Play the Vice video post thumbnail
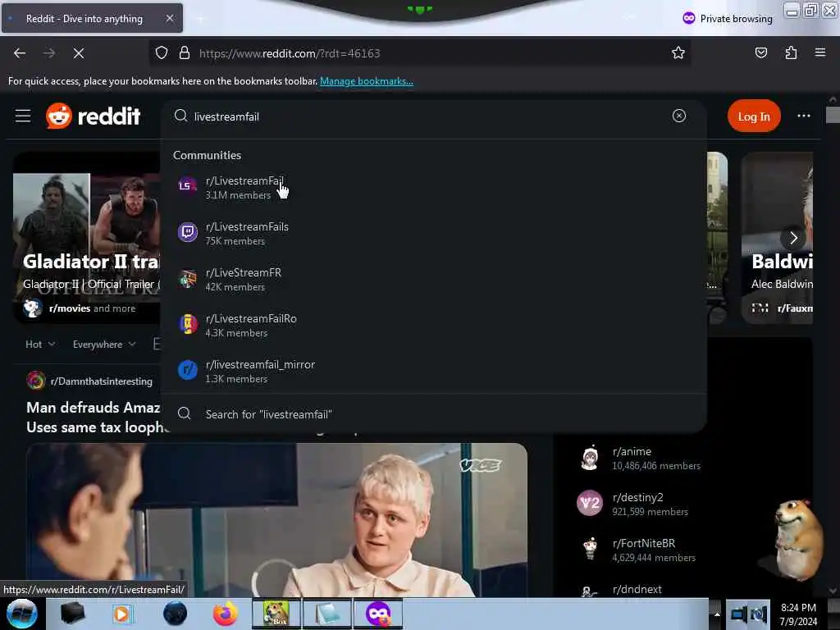The height and width of the screenshot is (630, 840). (276, 519)
